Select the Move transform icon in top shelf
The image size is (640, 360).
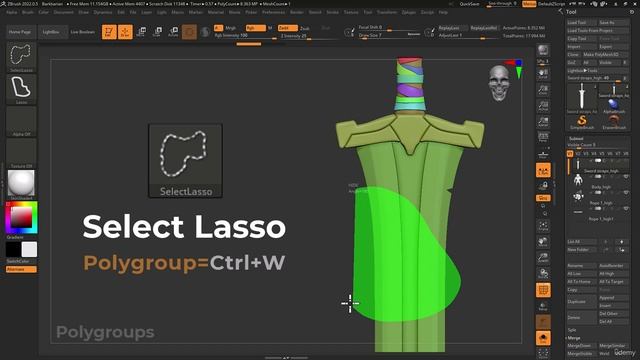[141, 32]
